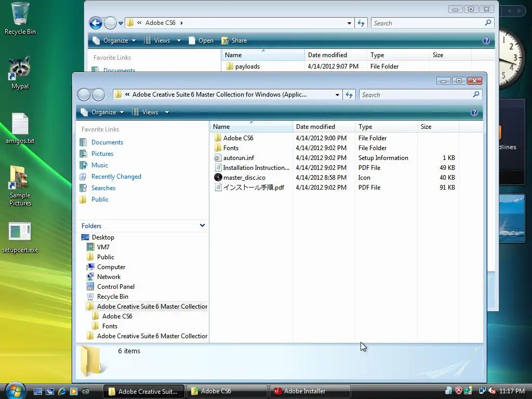
Task: Click refresh button beside front address bar
Action: pos(349,95)
